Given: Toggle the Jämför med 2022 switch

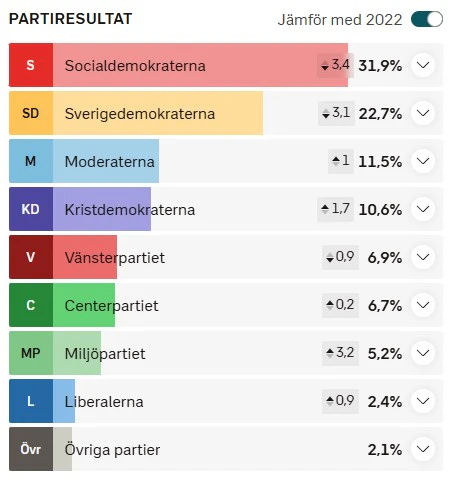Looking at the screenshot, I should [x=427, y=19].
